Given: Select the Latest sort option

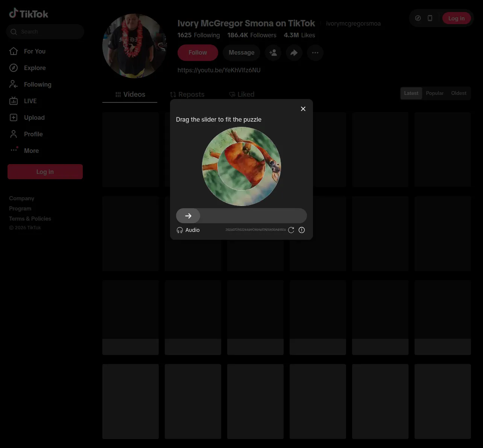Looking at the screenshot, I should pyautogui.click(x=411, y=93).
